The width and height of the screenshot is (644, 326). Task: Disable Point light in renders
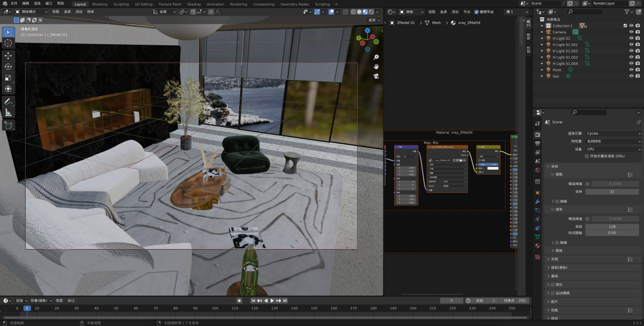(637, 70)
